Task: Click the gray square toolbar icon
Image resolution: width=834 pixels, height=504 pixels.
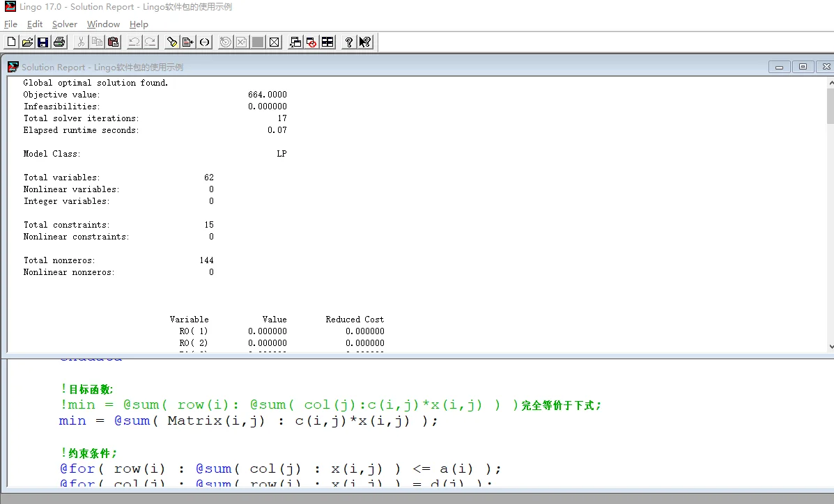Action: (257, 42)
